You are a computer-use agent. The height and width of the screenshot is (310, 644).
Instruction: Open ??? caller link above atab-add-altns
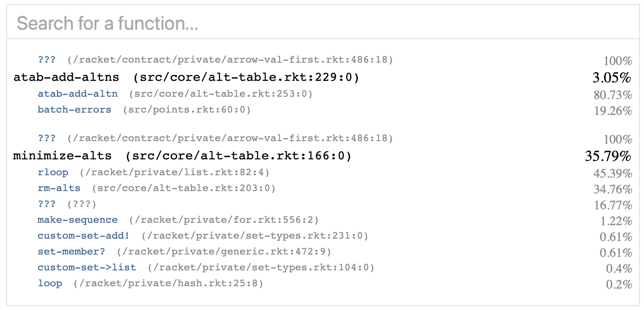point(47,60)
